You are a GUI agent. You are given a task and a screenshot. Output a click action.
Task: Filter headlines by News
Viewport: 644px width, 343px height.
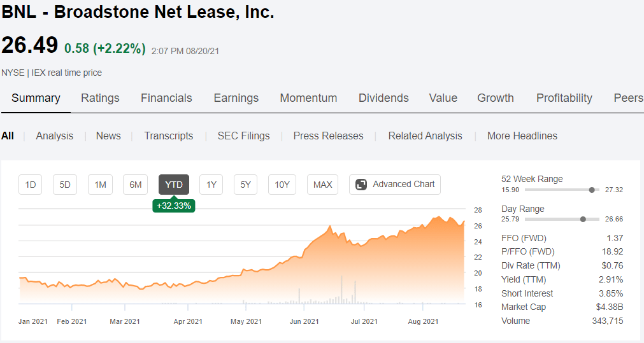(108, 136)
